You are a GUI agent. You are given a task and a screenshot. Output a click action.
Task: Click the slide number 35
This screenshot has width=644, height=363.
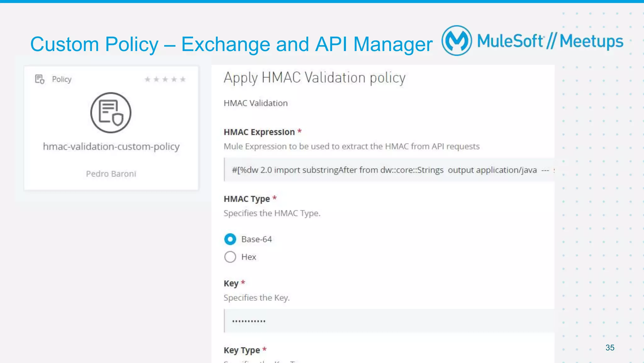[x=610, y=348]
